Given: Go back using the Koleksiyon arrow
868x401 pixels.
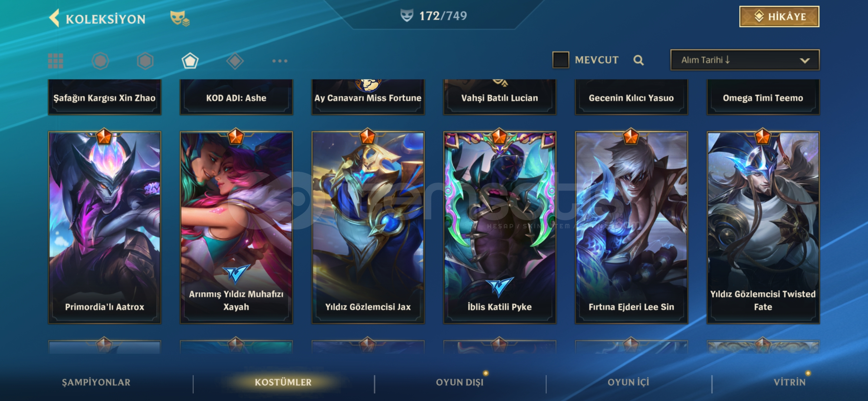Looking at the screenshot, I should pyautogui.click(x=55, y=18).
